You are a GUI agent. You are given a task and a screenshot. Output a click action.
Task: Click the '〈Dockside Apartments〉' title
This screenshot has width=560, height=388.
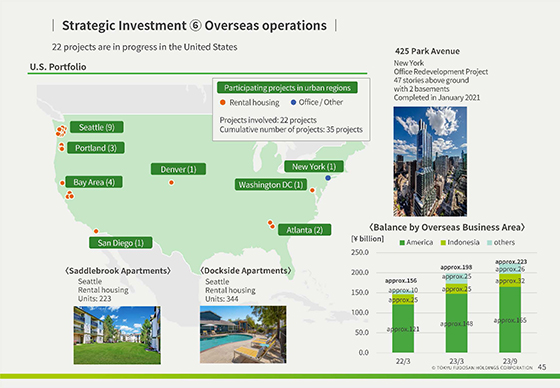[x=246, y=271]
